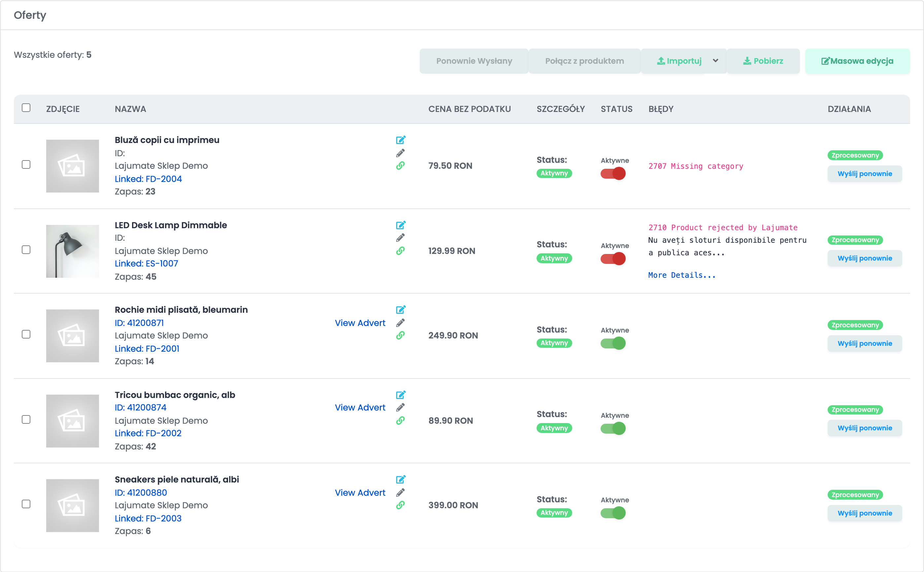The width and height of the screenshot is (924, 572).
Task: Click the Importuj button
Action: [679, 61]
